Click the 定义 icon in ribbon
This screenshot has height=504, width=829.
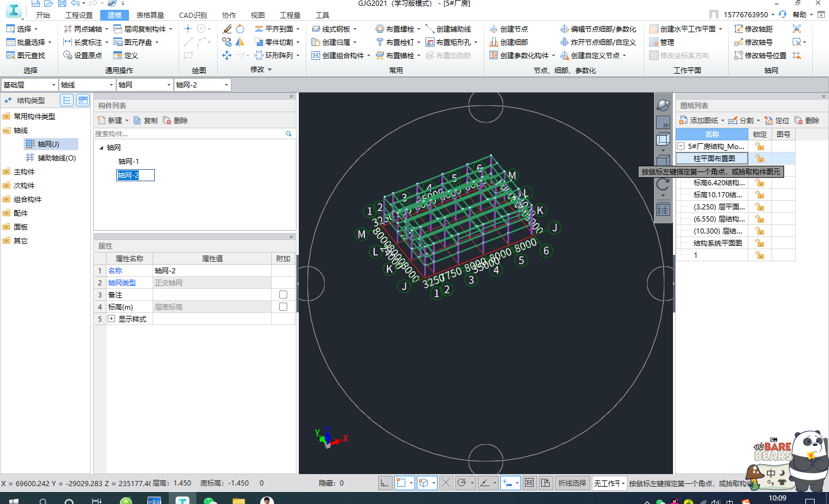[118, 55]
